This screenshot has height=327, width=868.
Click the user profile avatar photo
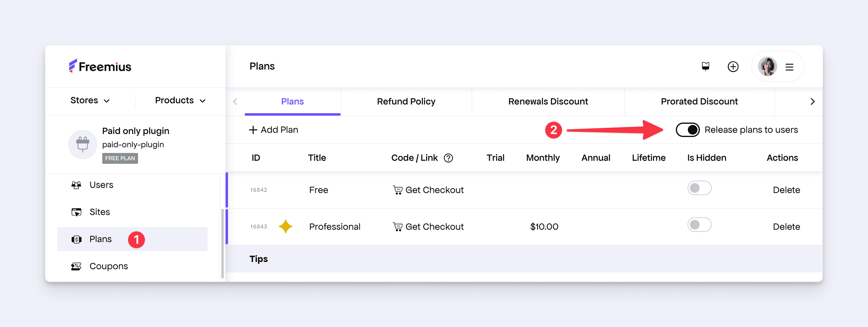[767, 67]
